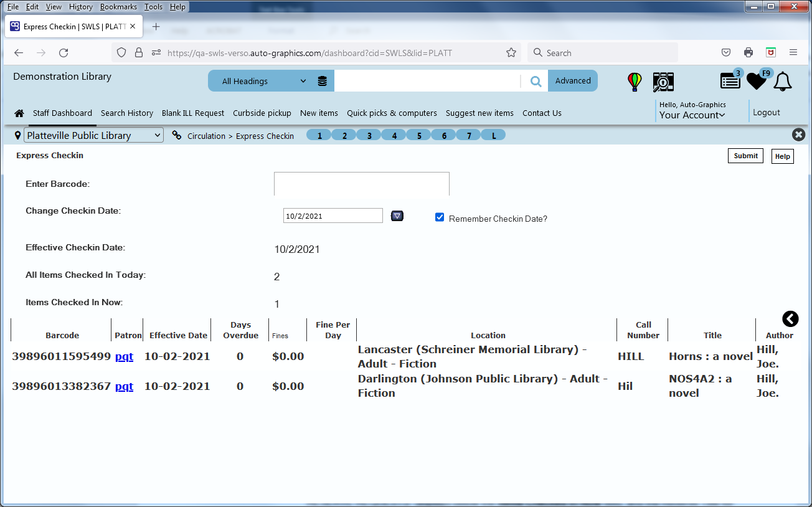
Task: Click the location pin icon
Action: [17, 135]
